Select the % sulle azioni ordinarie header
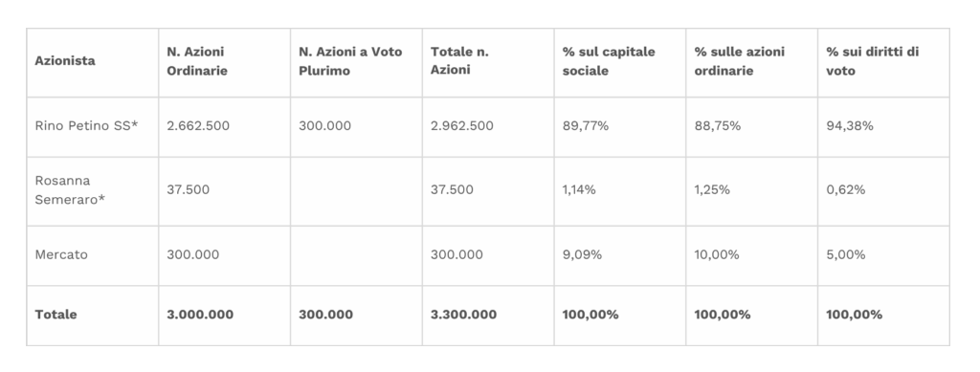This screenshot has height=372, width=980. pos(740,61)
